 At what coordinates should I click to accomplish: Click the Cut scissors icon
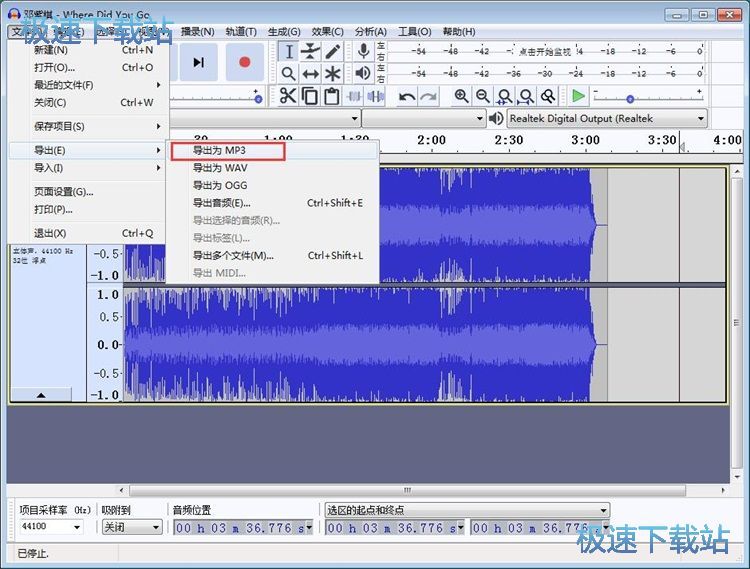pos(287,96)
